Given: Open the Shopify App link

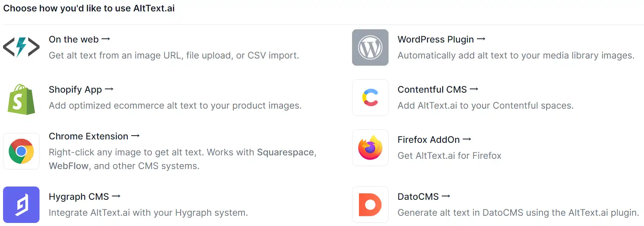Looking at the screenshot, I should (x=81, y=90).
